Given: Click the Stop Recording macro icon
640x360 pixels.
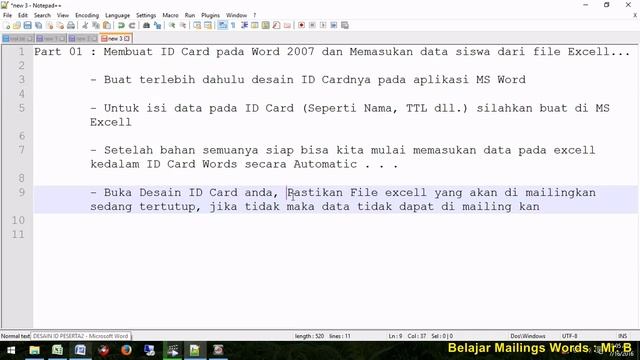Looking at the screenshot, I should pos(312,25).
